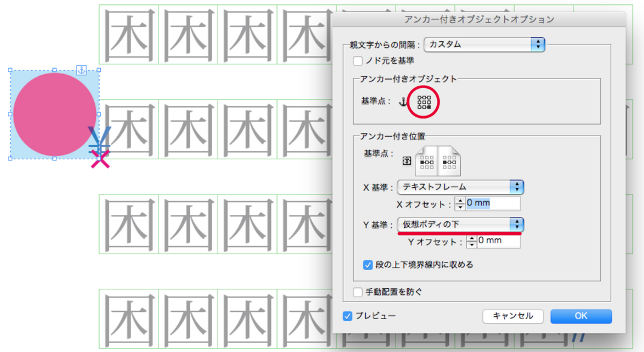Select the left page anchored position reference grid
The width and height of the screenshot is (644, 352).
click(426, 162)
